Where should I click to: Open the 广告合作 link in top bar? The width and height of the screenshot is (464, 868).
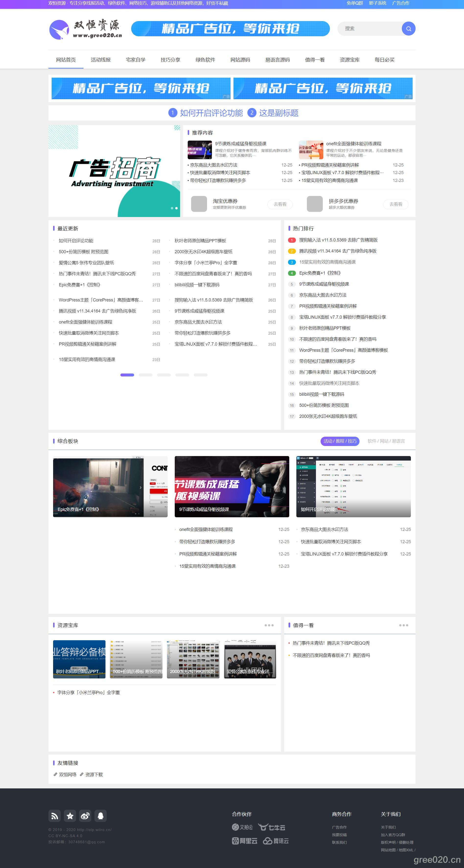[x=400, y=3]
